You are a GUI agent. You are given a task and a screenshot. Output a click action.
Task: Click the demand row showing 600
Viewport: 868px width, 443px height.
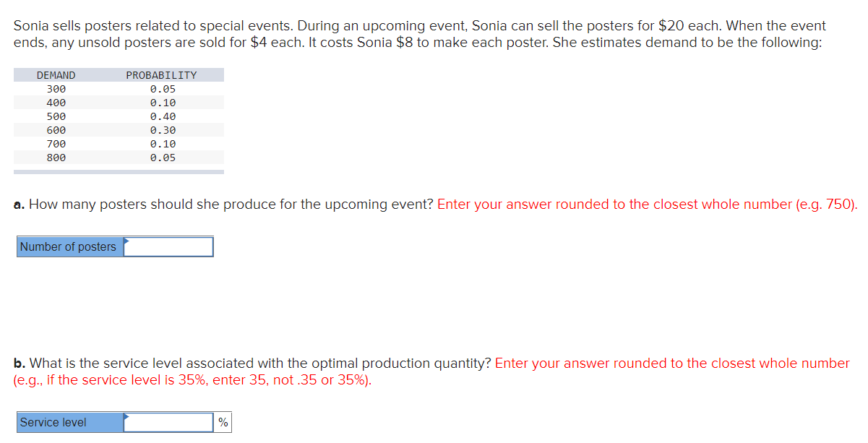tap(56, 129)
